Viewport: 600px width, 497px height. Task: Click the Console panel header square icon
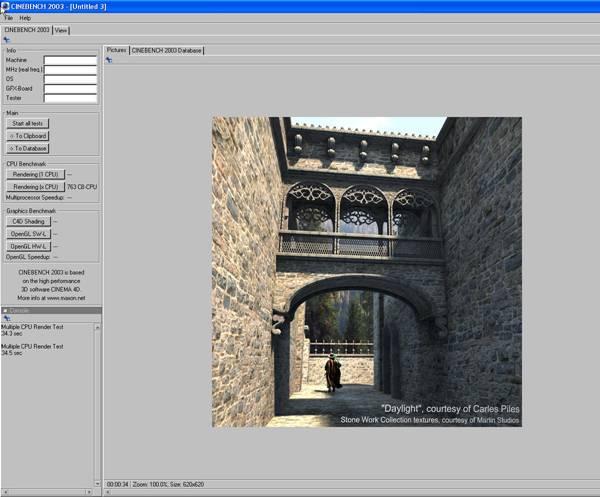5,310
